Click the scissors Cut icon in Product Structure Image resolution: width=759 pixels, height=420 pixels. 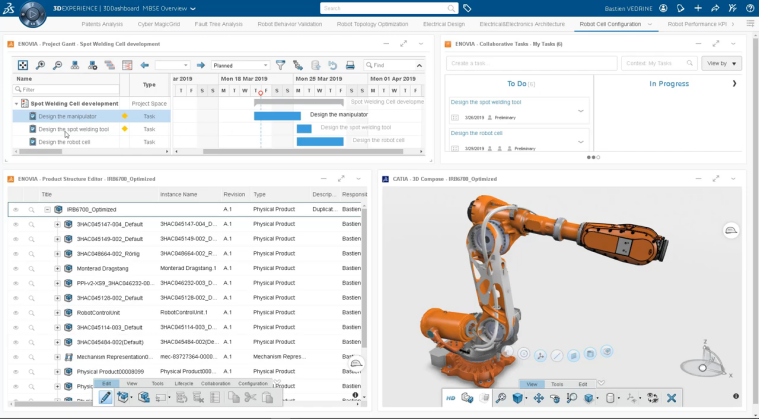click(x=250, y=397)
